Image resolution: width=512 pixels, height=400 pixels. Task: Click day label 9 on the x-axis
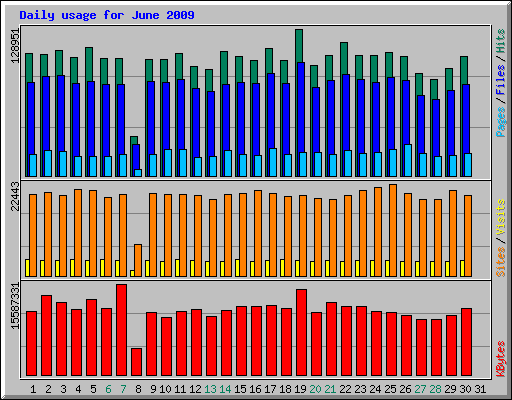point(153,389)
